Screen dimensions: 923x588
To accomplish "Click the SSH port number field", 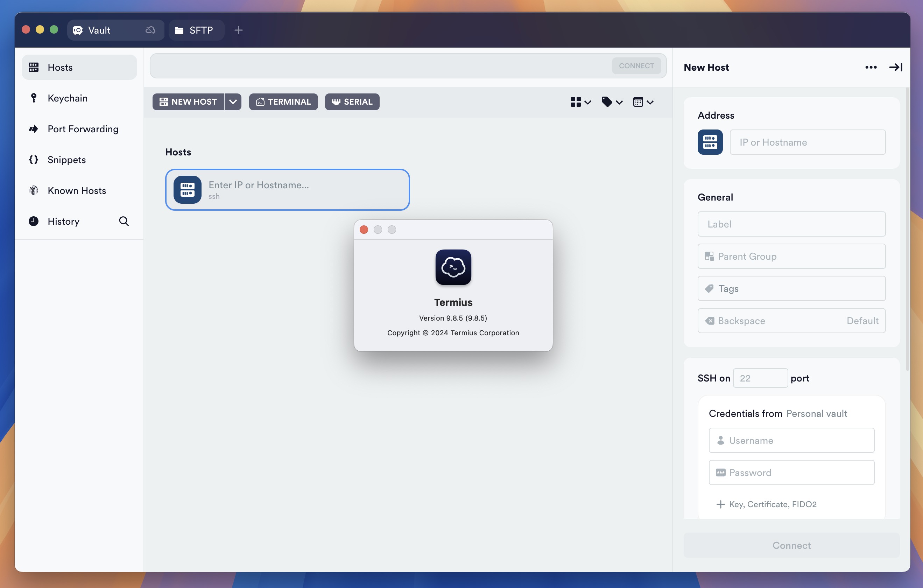I will point(760,378).
